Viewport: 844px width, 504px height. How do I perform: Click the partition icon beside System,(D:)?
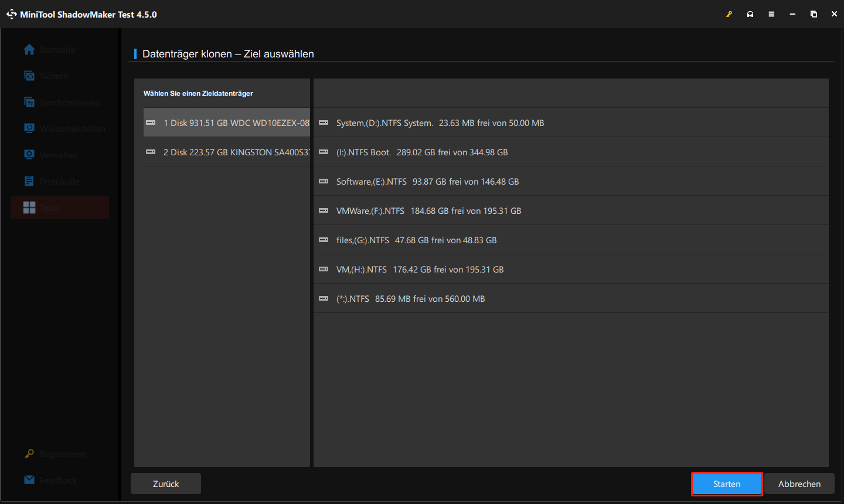coord(324,122)
